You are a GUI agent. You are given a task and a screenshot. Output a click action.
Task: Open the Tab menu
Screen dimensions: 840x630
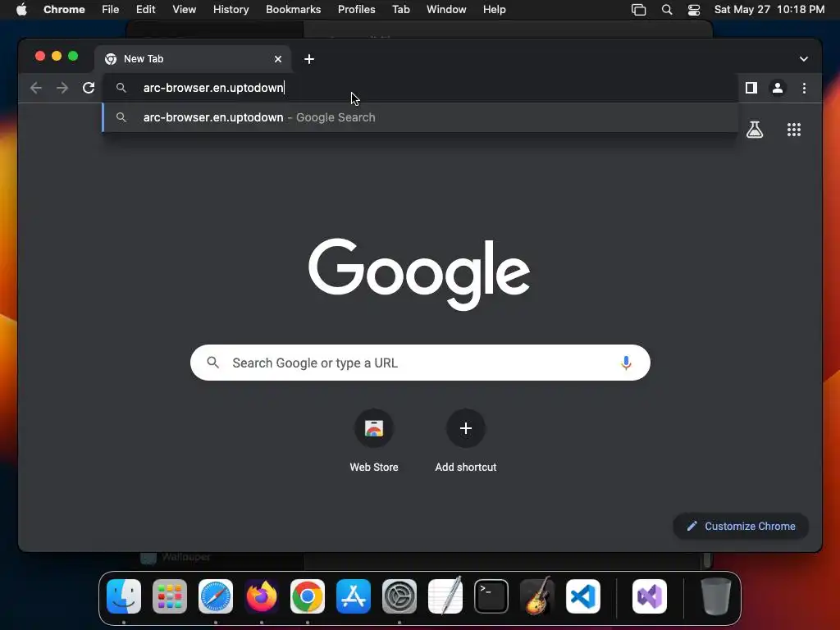400,10
